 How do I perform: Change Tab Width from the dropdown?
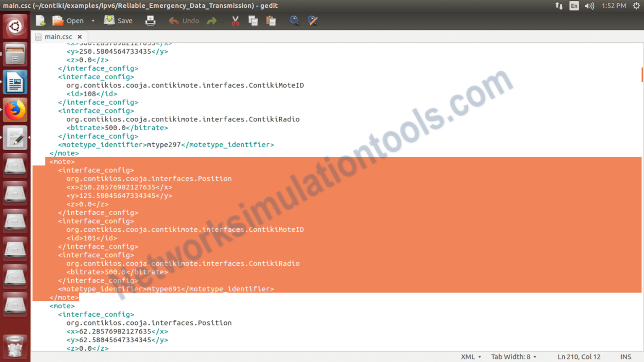click(x=514, y=357)
